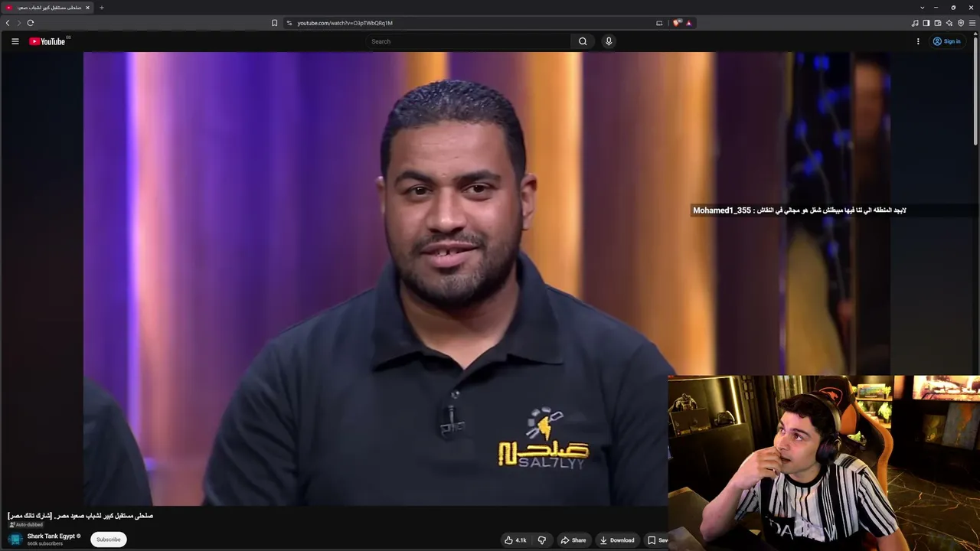
Task: Reload the current page
Action: [x=31, y=23]
